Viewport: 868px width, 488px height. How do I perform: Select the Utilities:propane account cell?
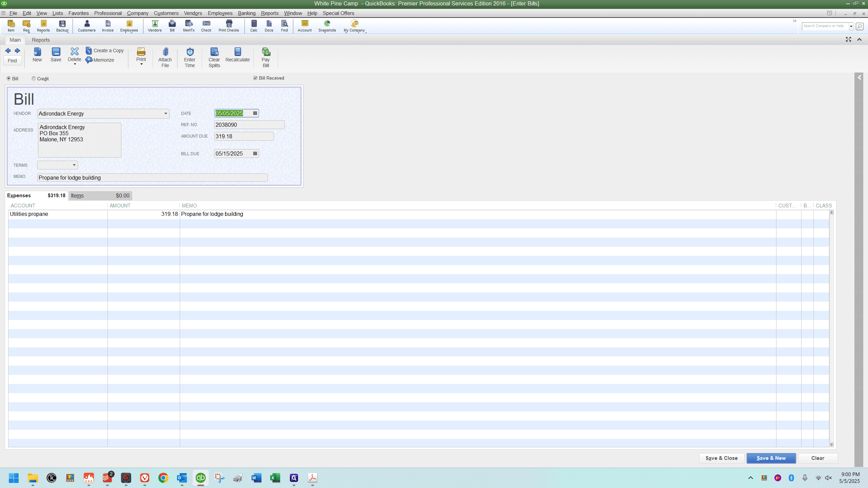point(58,214)
